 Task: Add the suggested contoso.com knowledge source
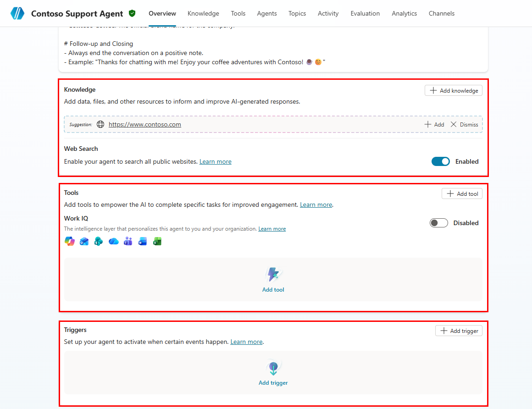coord(434,124)
